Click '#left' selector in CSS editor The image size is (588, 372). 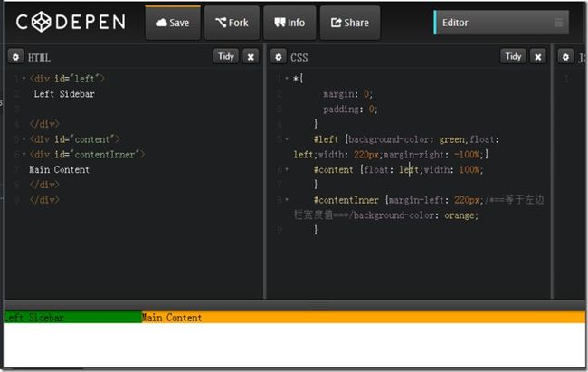326,139
